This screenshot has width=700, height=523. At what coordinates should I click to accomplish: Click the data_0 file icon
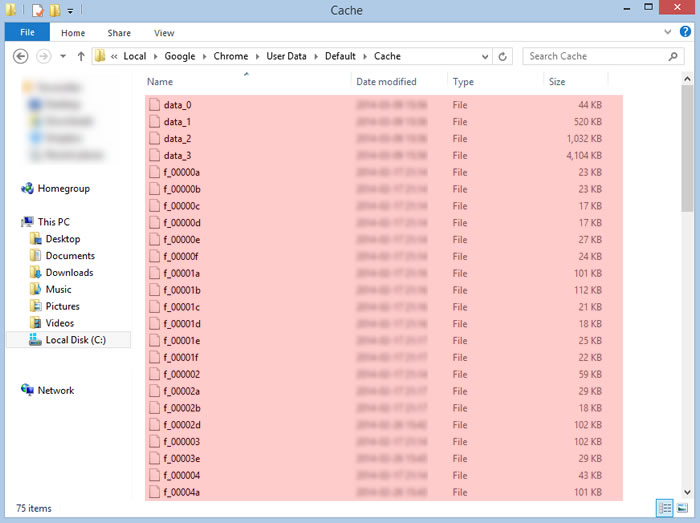(x=154, y=105)
